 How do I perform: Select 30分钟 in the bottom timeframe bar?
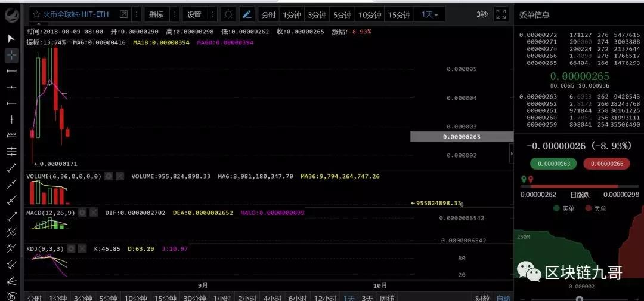pyautogui.click(x=194, y=297)
